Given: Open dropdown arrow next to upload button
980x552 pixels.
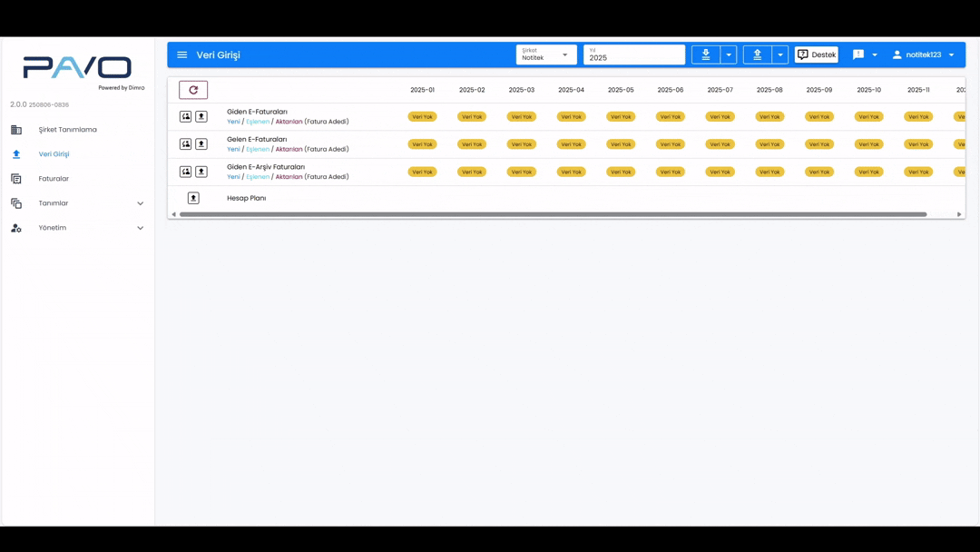Looking at the screenshot, I should pyautogui.click(x=780, y=55).
